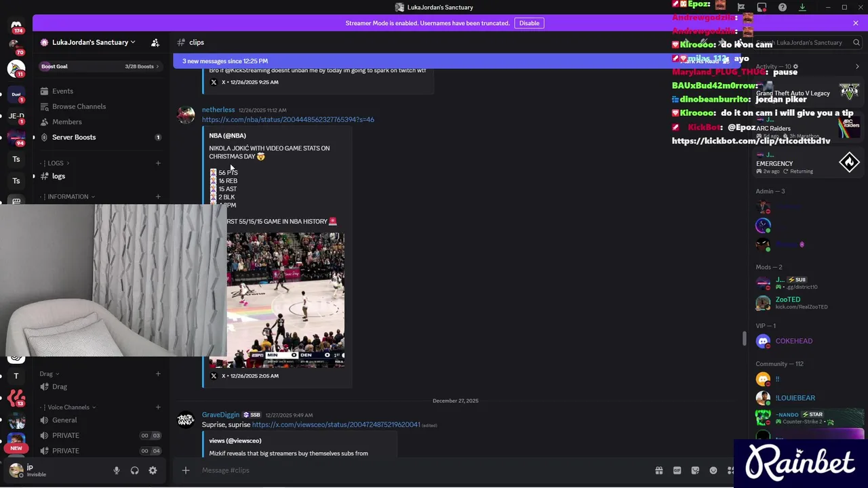Click the plus attach button in message bar
Screen dimensions: 868x488
185,470
